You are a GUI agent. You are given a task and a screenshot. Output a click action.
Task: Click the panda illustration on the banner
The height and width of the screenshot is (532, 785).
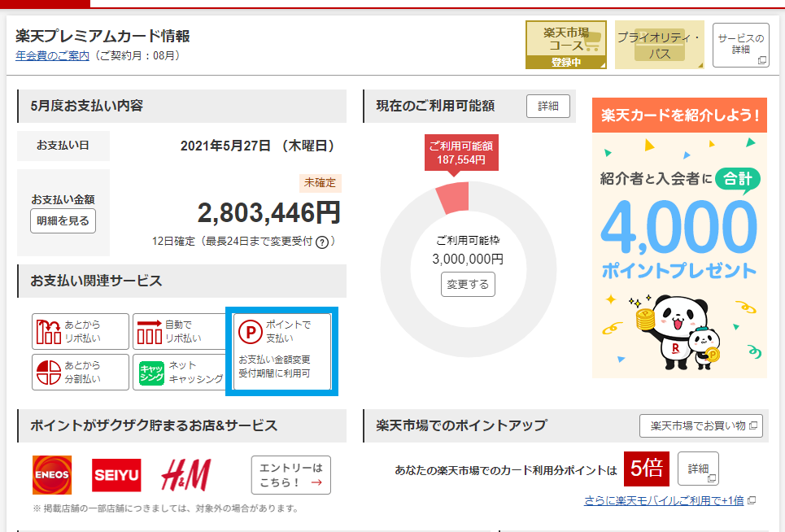pos(677,333)
